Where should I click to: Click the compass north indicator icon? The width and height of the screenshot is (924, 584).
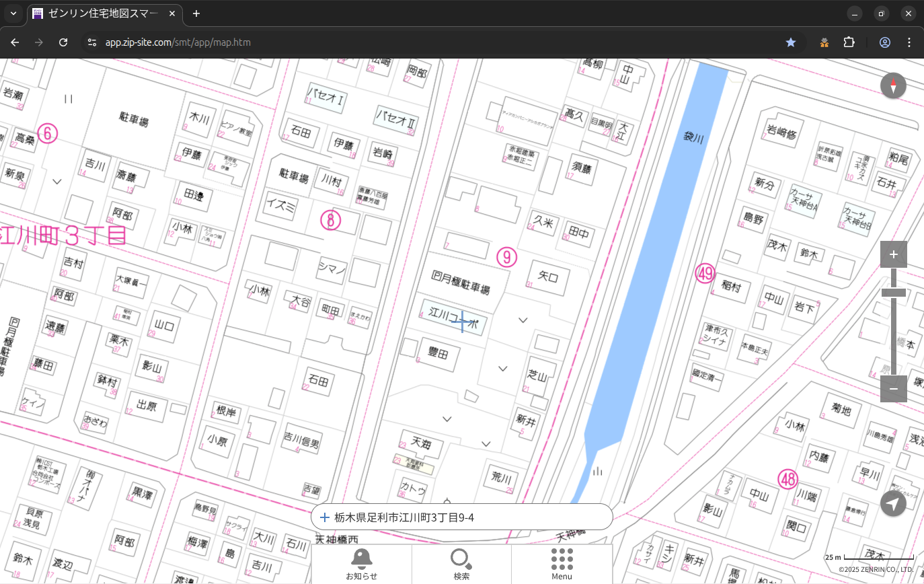click(893, 86)
